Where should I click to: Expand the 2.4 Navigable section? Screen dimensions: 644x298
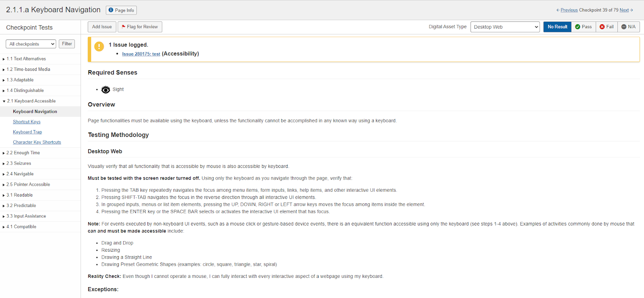(23, 174)
